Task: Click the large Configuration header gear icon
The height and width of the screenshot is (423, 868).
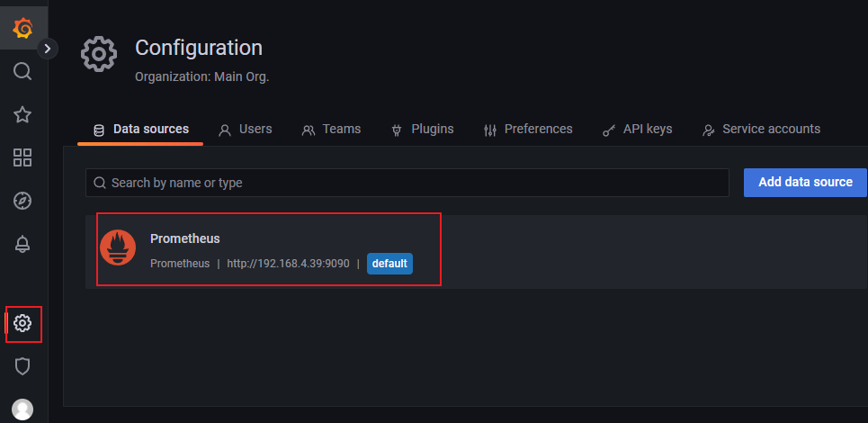Action: coord(99,54)
